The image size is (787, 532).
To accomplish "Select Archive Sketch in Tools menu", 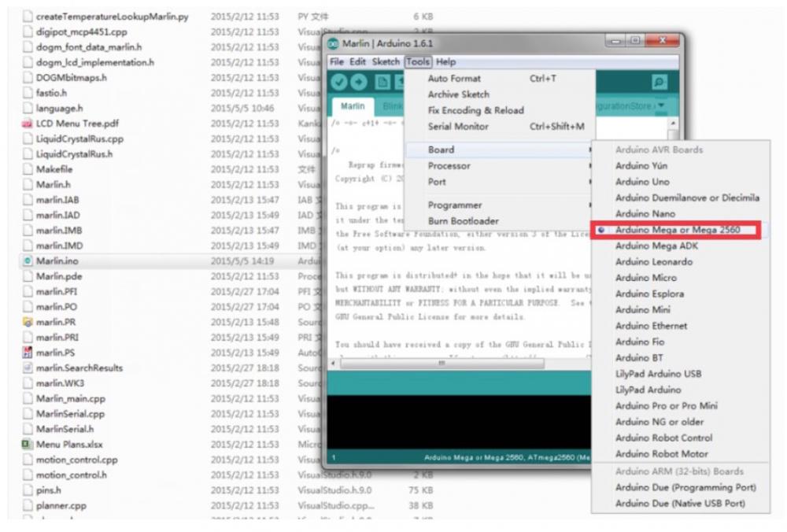I will [500, 94].
